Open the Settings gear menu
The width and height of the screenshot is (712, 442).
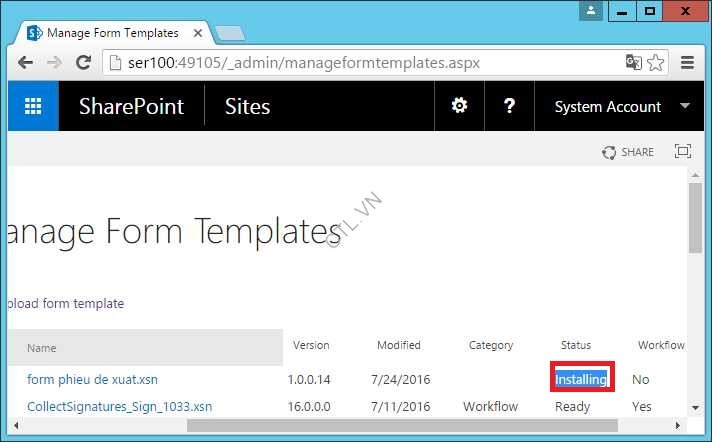click(x=459, y=106)
